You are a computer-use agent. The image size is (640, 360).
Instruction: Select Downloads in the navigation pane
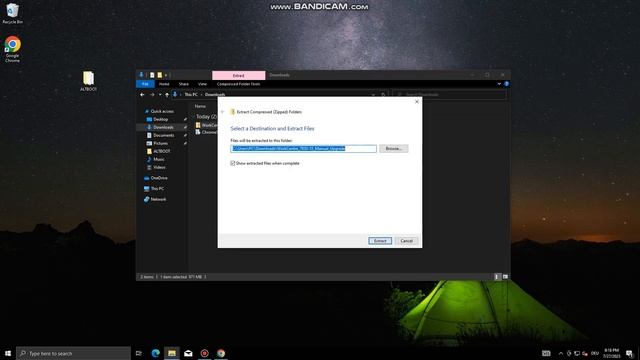[163, 127]
